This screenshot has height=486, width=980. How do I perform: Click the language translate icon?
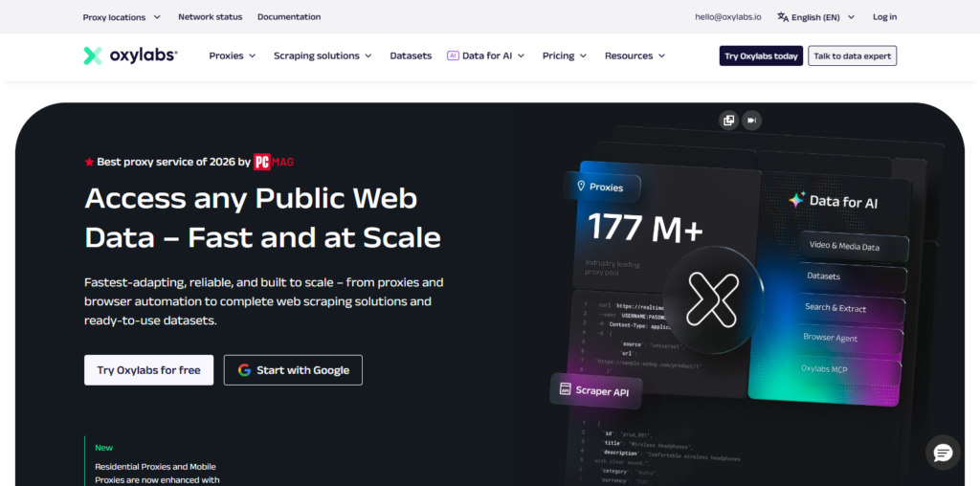click(783, 17)
